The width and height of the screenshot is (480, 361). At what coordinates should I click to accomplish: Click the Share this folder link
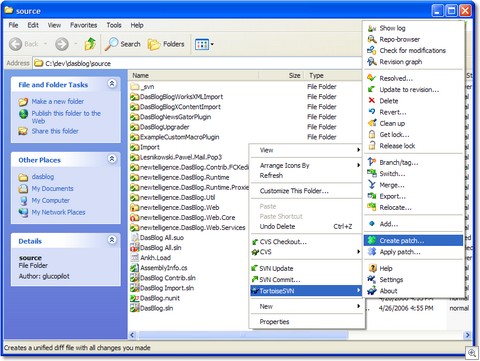coord(55,131)
